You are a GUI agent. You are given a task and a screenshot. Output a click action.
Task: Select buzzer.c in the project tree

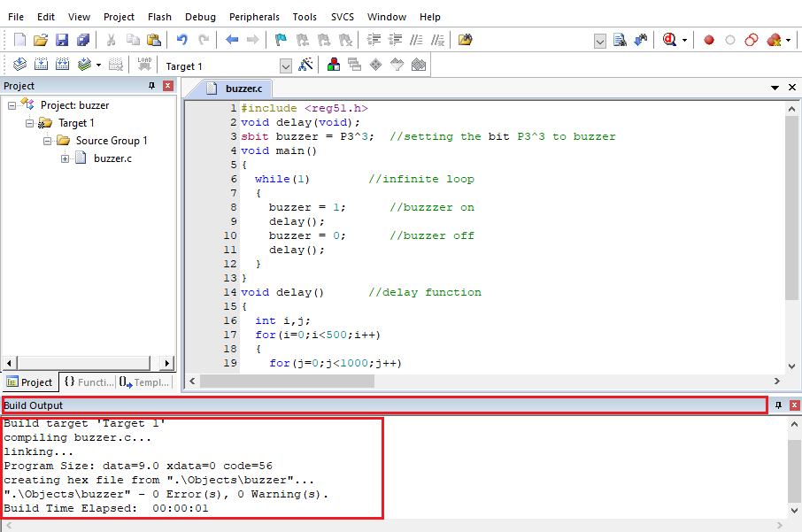click(112, 158)
